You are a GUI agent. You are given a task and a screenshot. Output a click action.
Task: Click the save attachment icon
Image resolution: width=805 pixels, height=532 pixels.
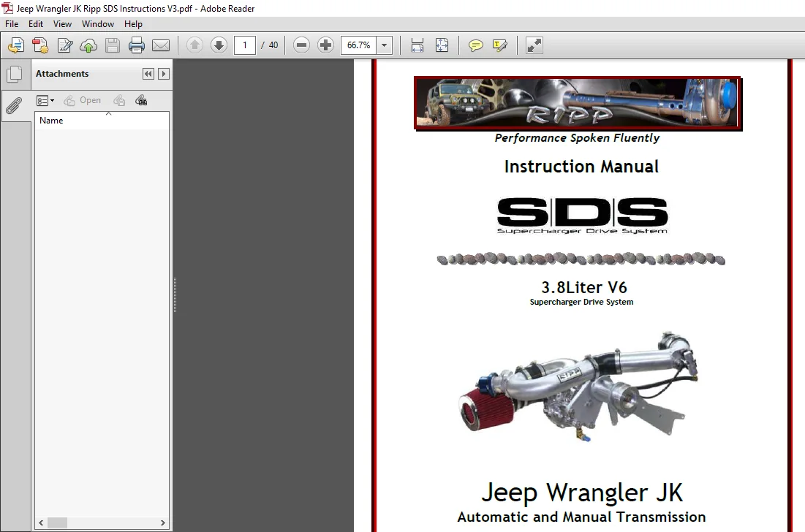click(x=119, y=101)
